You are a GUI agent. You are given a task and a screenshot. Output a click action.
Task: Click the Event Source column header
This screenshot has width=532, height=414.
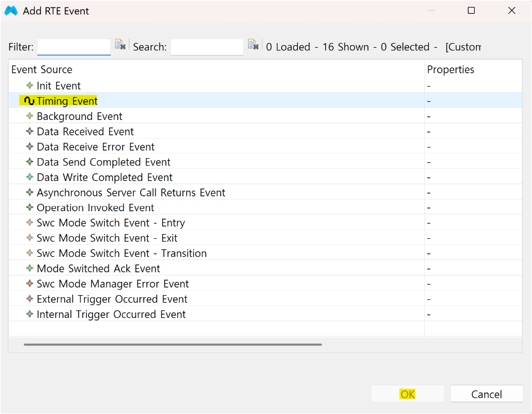216,70
